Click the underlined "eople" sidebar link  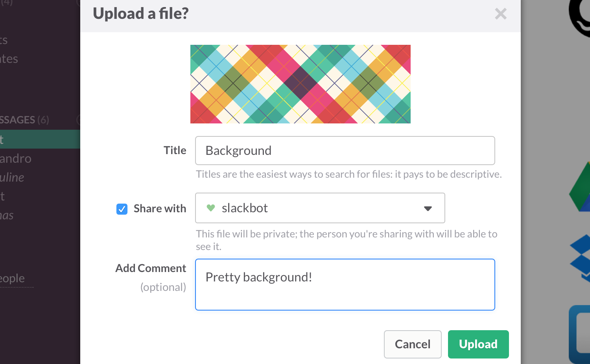coord(13,278)
